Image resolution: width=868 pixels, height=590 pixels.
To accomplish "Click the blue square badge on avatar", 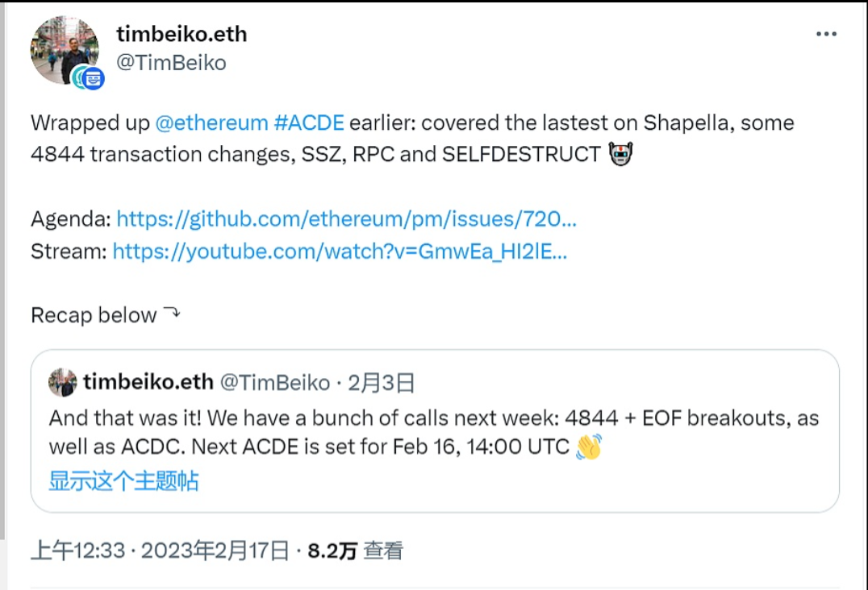I will point(94,78).
